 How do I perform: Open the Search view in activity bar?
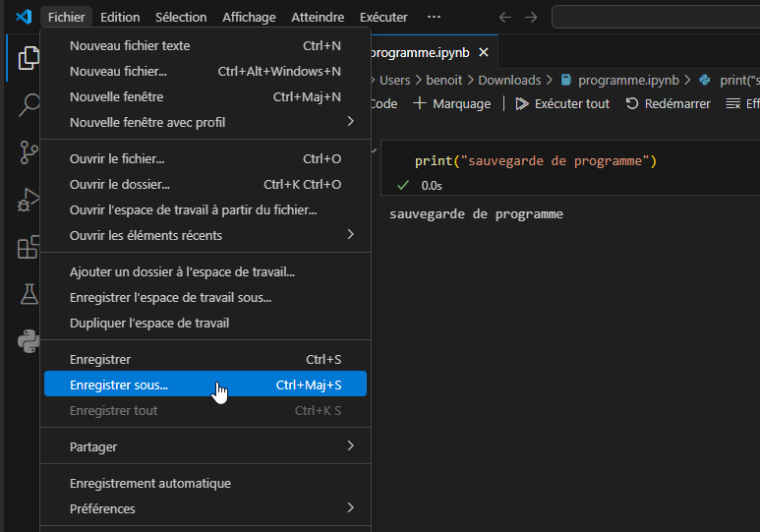click(x=29, y=105)
